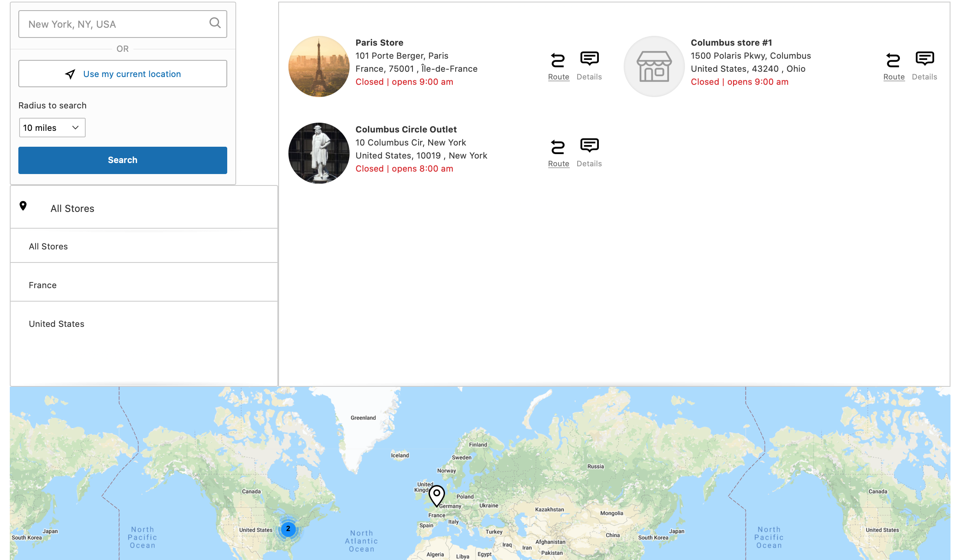The width and height of the screenshot is (957, 560).
Task: Click the '10 Columbus Cir, New York' address
Action: pos(411,143)
